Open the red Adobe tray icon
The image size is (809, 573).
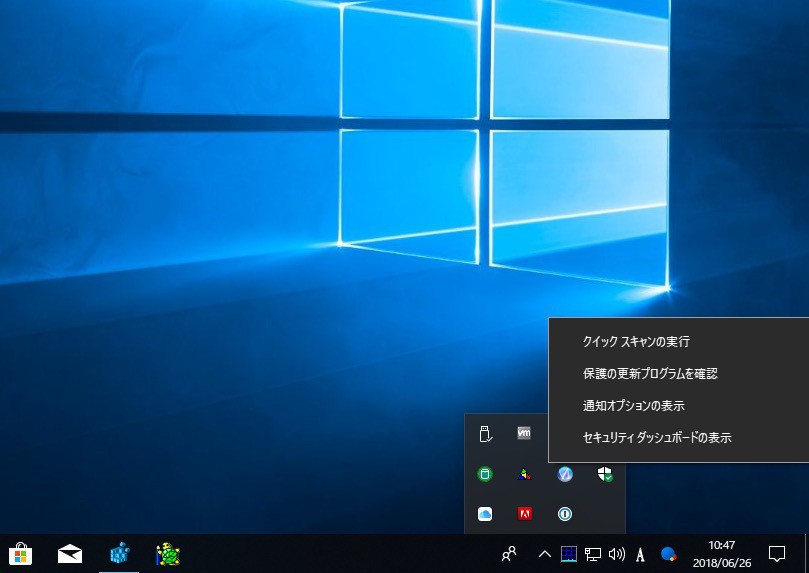(x=524, y=514)
